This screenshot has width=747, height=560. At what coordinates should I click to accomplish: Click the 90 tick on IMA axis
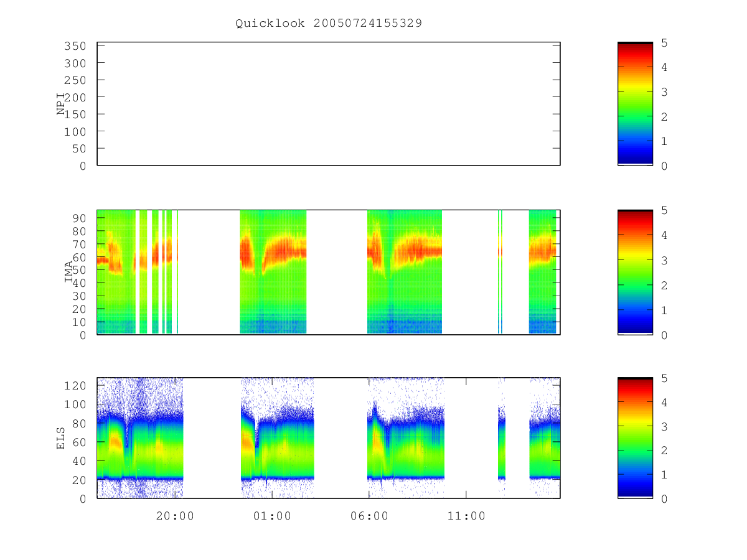coord(78,218)
